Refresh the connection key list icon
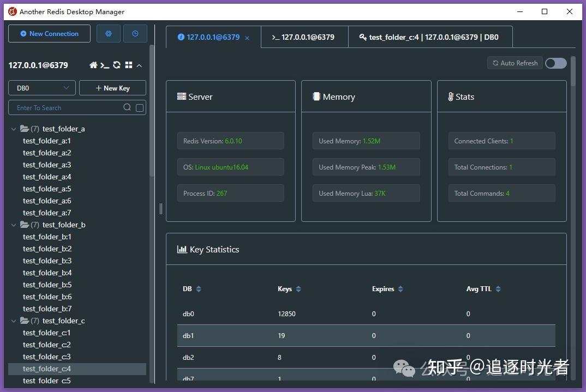 [x=117, y=65]
